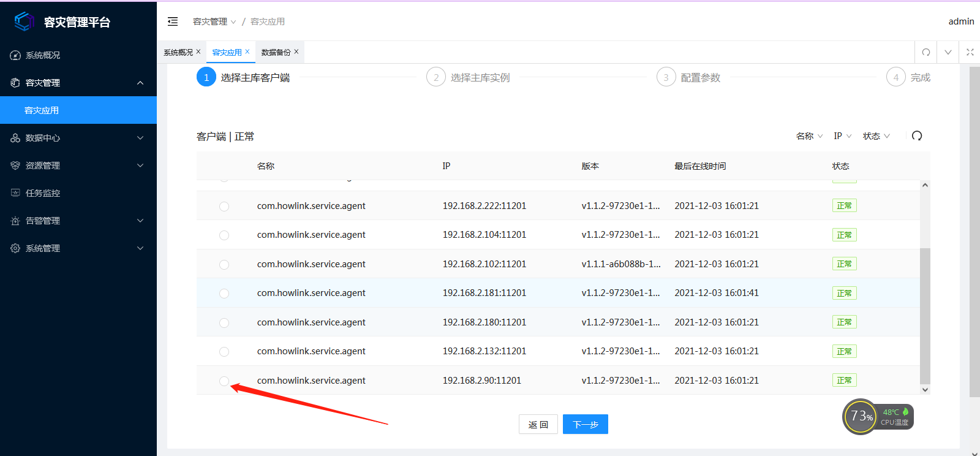
Task: Click the 容灾管理 sidebar icon
Action: pos(15,83)
